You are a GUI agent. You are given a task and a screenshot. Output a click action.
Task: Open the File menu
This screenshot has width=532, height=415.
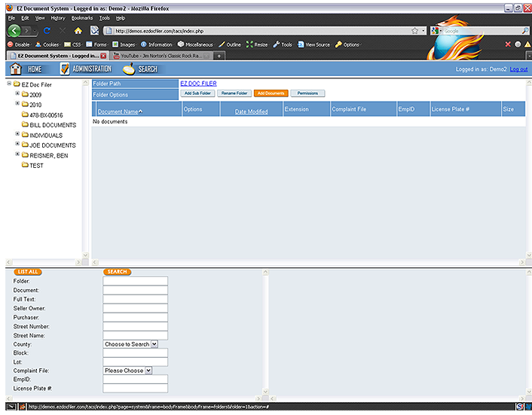pyautogui.click(x=11, y=18)
